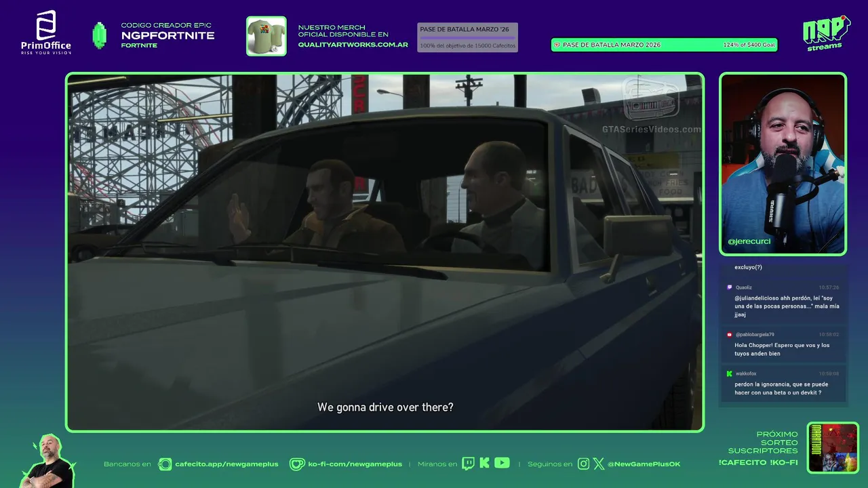The height and width of the screenshot is (488, 868).
Task: Click "PRÓXIMO SORTEO SUSCRIPTORES" text
Action: pos(763,442)
